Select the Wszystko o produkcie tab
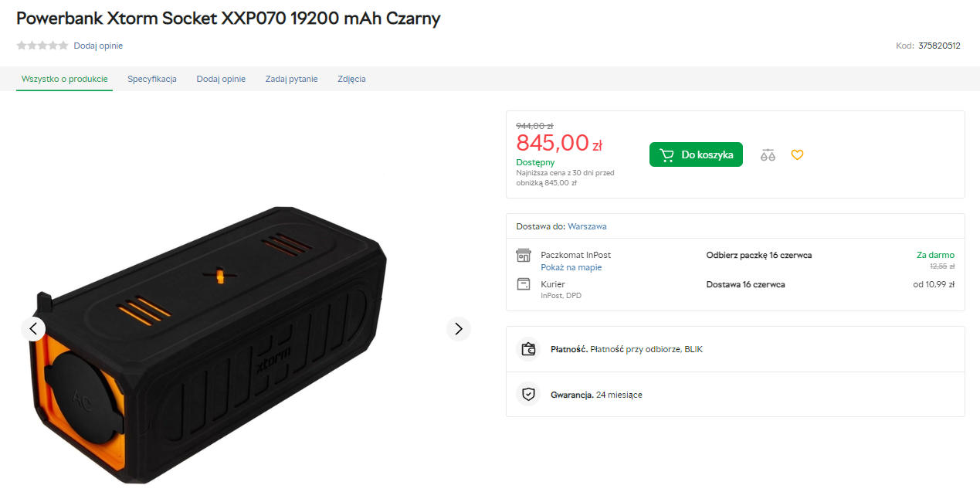The width and height of the screenshot is (980, 492). point(65,79)
